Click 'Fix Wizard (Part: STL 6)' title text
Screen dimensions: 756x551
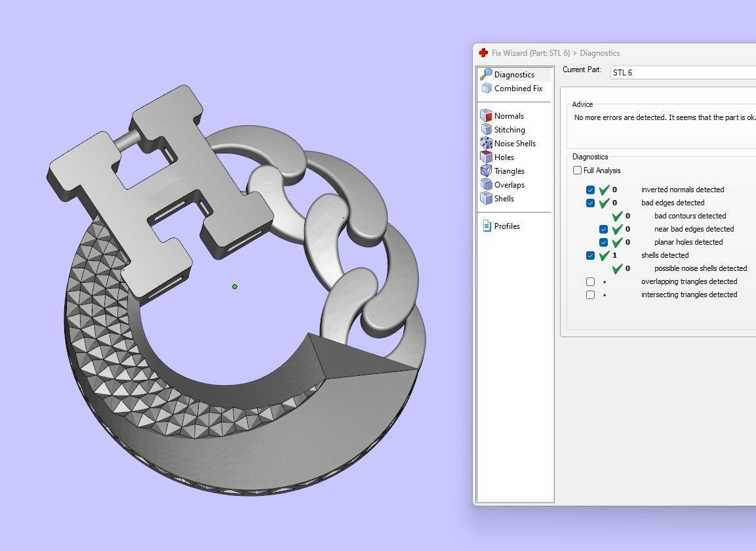(531, 53)
